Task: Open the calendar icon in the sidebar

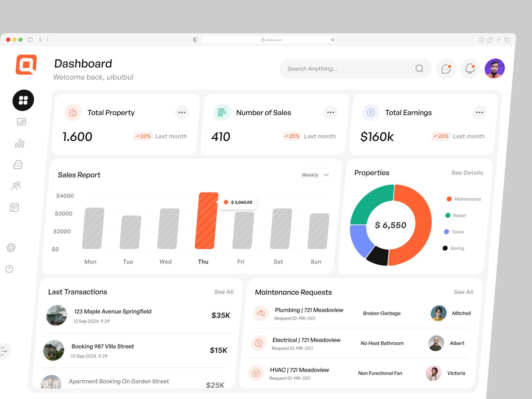Action: point(14,207)
